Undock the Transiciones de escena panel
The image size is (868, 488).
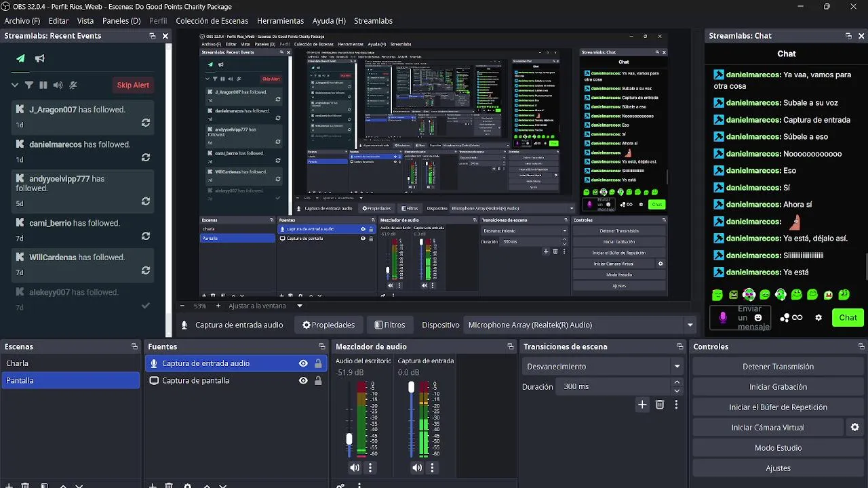click(x=680, y=346)
